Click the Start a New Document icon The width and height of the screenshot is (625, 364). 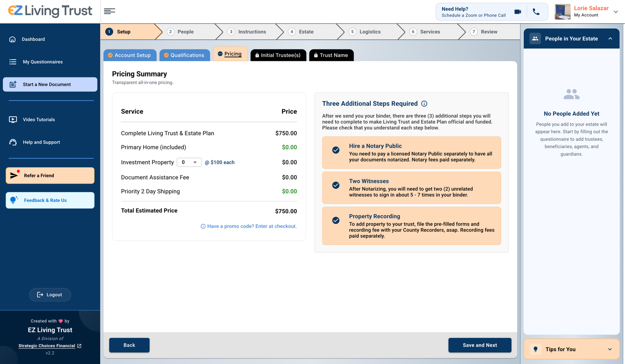click(x=13, y=84)
